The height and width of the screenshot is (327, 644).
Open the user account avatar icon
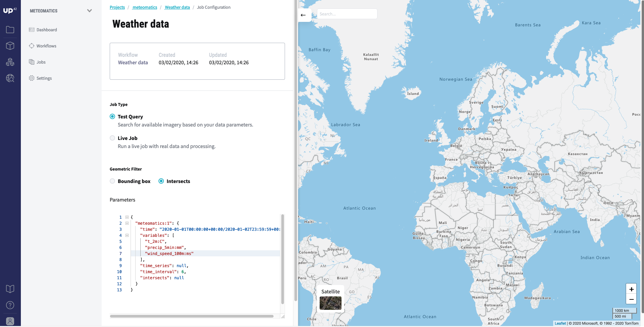(10, 321)
